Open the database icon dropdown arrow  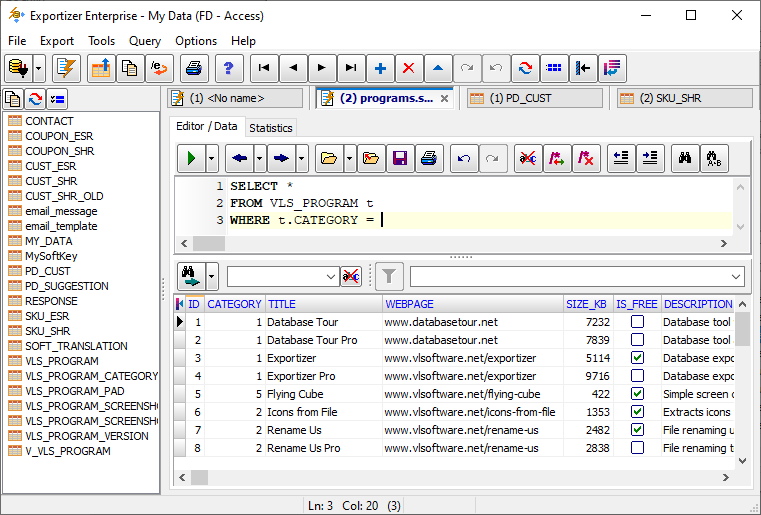click(x=39, y=68)
